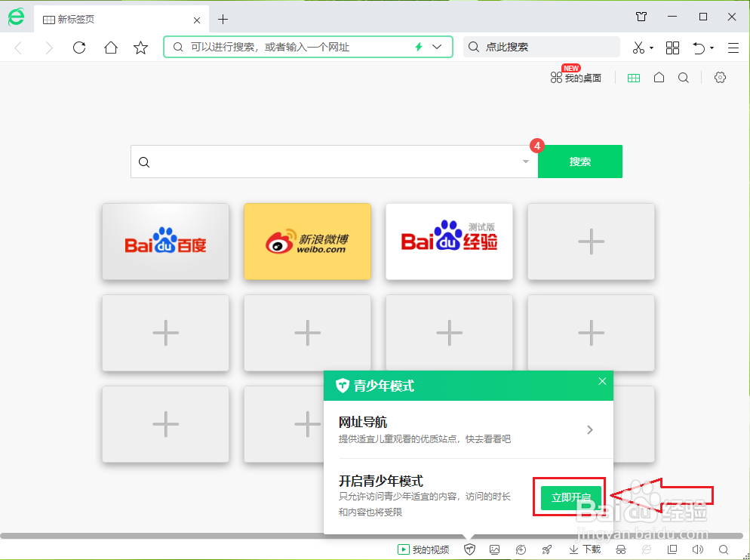Open the browser main menu icon

click(733, 48)
